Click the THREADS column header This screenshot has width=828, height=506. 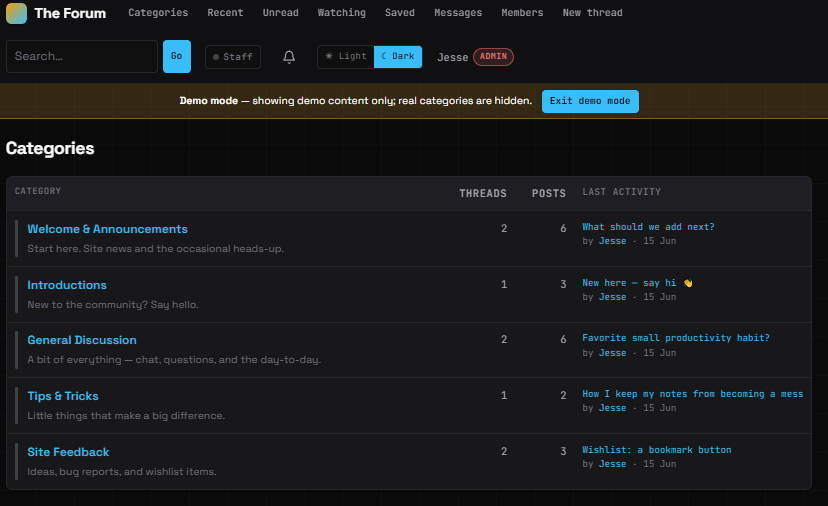pyautogui.click(x=483, y=193)
